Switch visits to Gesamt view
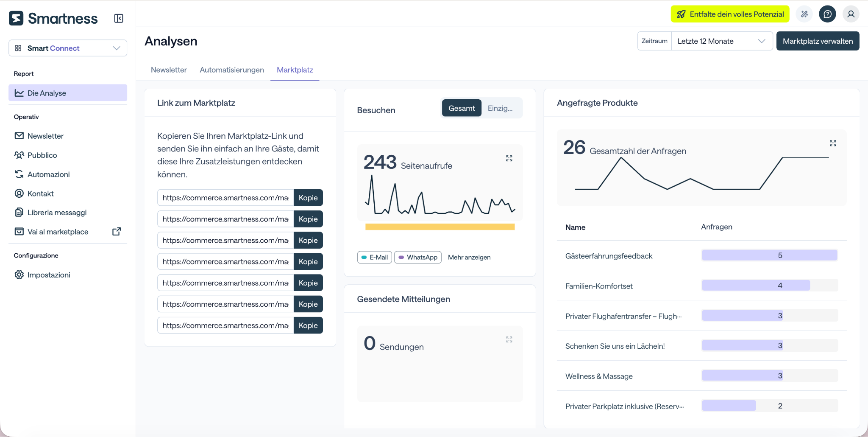The width and height of the screenshot is (868, 437). (x=462, y=108)
